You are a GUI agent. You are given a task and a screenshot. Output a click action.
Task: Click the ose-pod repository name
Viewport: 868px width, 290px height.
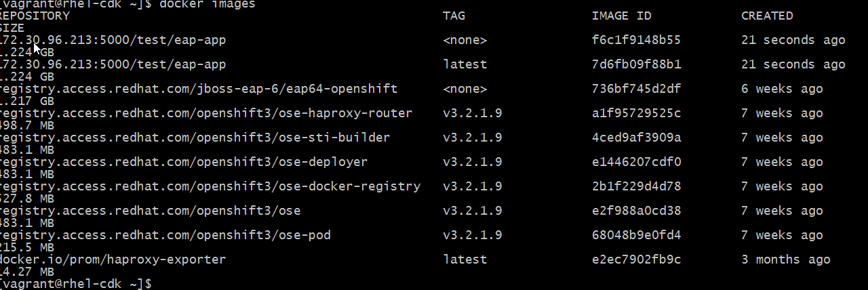click(165, 235)
